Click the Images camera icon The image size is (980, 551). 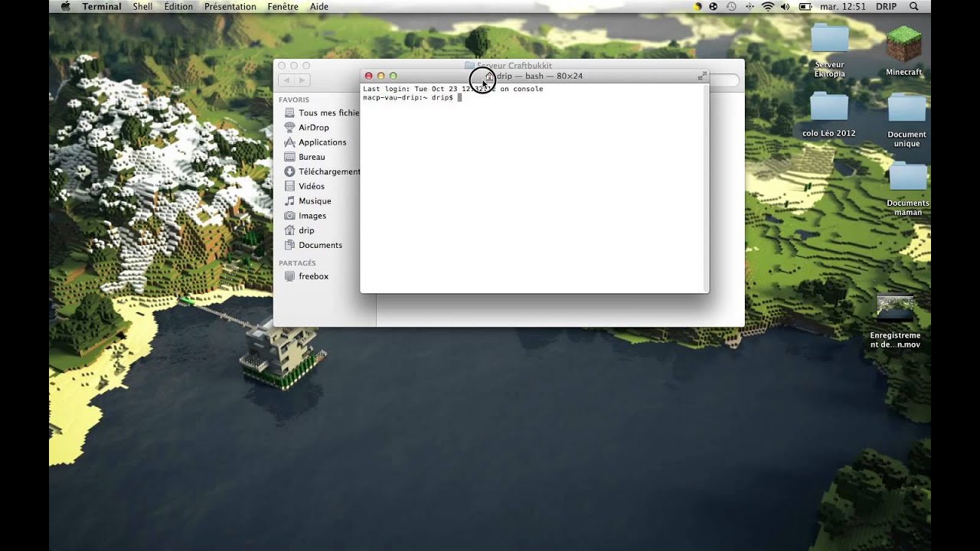289,216
